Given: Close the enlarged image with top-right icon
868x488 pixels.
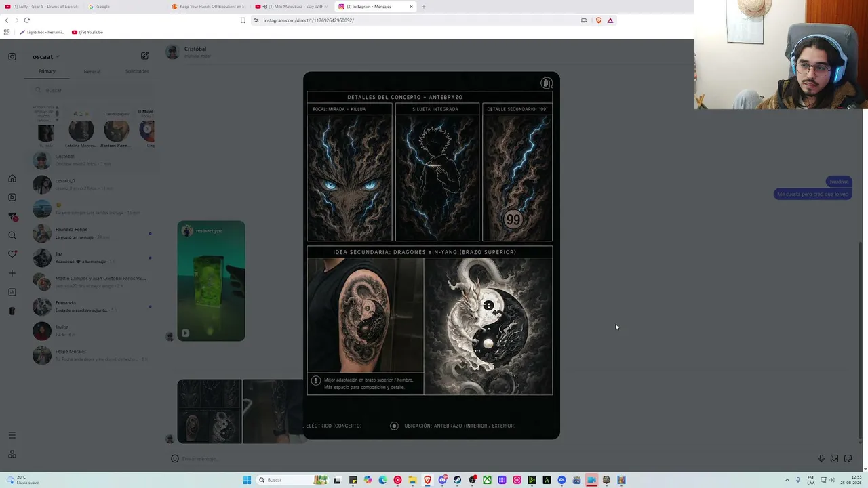Looking at the screenshot, I should (547, 83).
